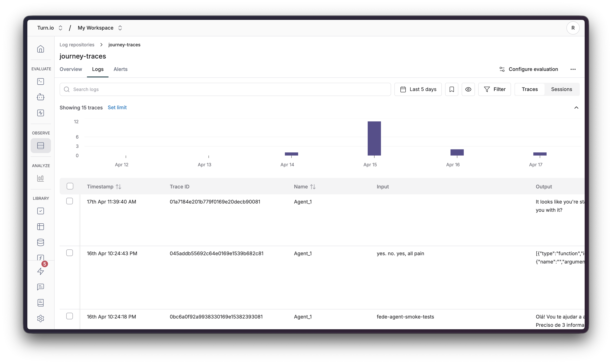Open the settings gear icon in the sidebar
The height and width of the screenshot is (364, 612).
click(x=41, y=318)
